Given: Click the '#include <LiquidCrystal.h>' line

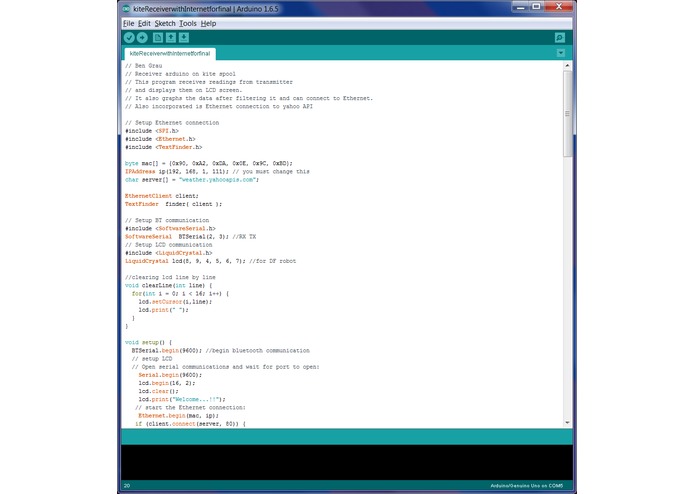Looking at the screenshot, I should pos(168,253).
